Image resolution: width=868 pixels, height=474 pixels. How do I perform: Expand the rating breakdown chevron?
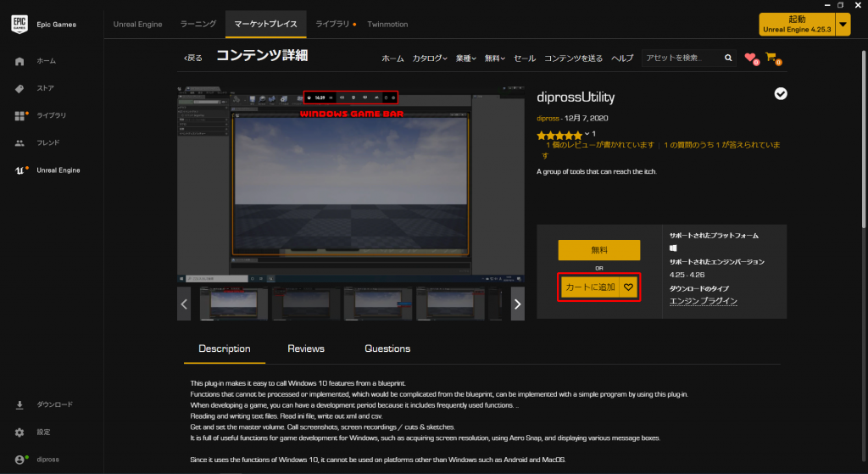pyautogui.click(x=587, y=134)
